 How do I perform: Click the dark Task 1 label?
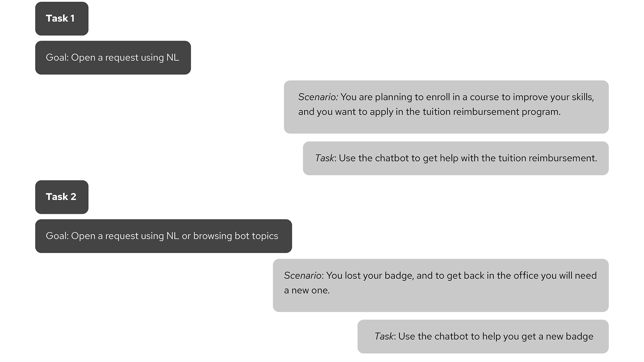point(62,18)
